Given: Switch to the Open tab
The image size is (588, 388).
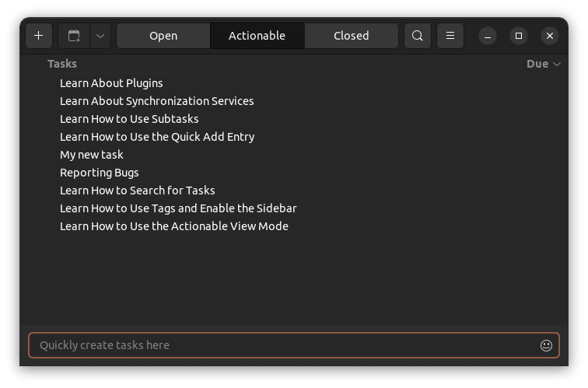Looking at the screenshot, I should pyautogui.click(x=163, y=36).
